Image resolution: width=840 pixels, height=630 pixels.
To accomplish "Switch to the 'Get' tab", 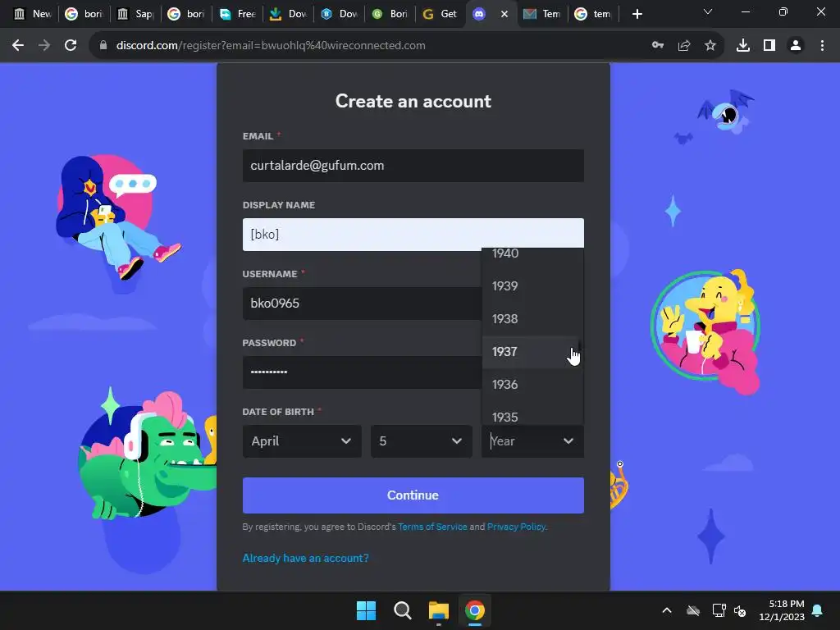I will pos(441,14).
